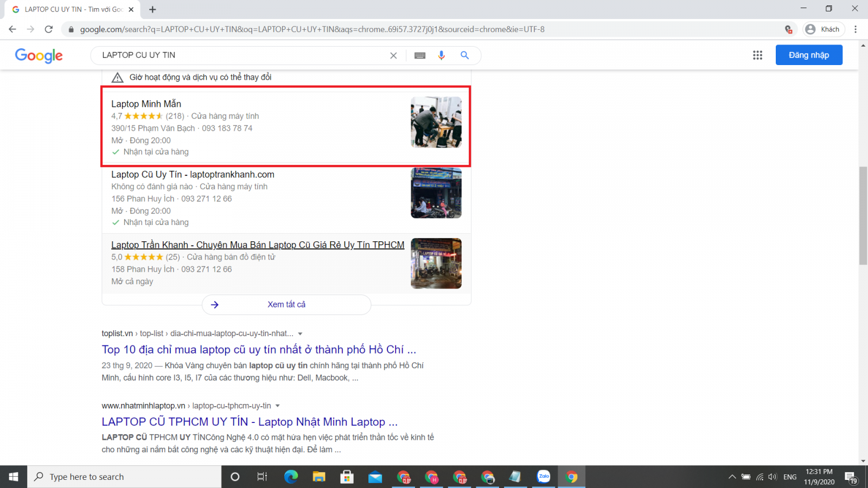Viewport: 868px width, 488px height.
Task: Submit search with the magnifier icon
Action: [464, 55]
